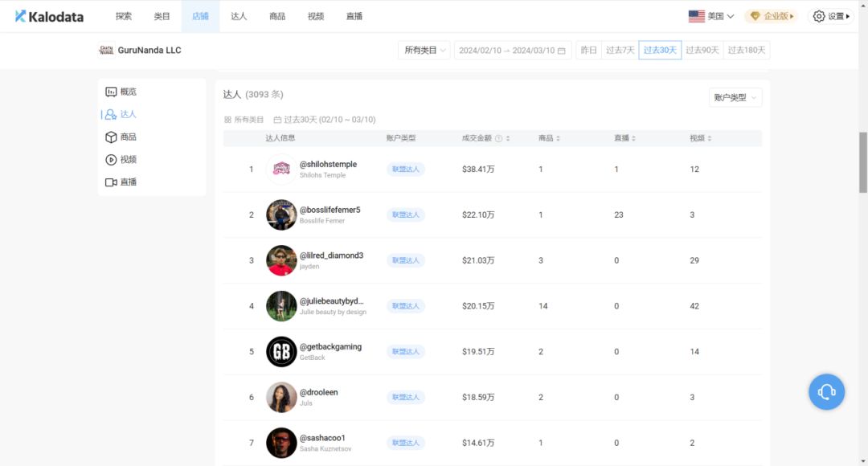The image size is (868, 466).
Task: Select the 过去30天 time range
Action: [x=660, y=51]
